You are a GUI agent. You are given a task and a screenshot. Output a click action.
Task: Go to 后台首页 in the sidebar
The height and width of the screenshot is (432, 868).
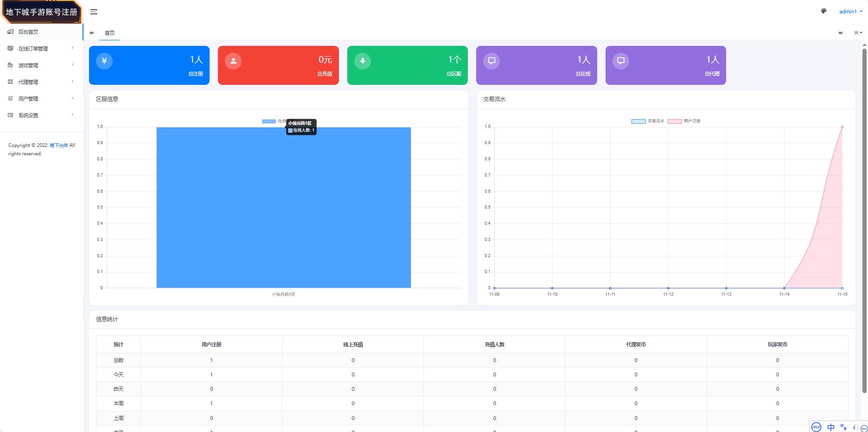coord(28,32)
